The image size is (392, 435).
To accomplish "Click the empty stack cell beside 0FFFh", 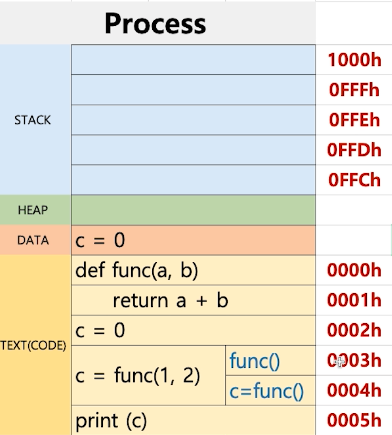I will [193, 90].
